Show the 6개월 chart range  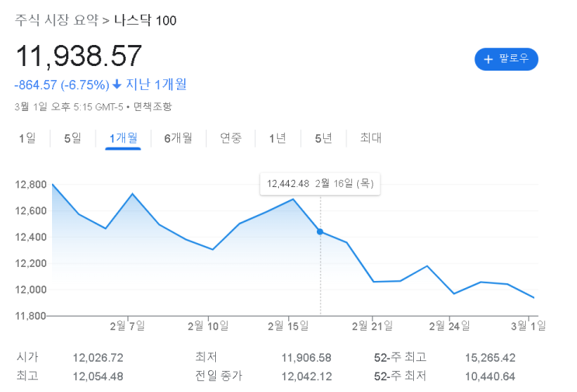(178, 138)
